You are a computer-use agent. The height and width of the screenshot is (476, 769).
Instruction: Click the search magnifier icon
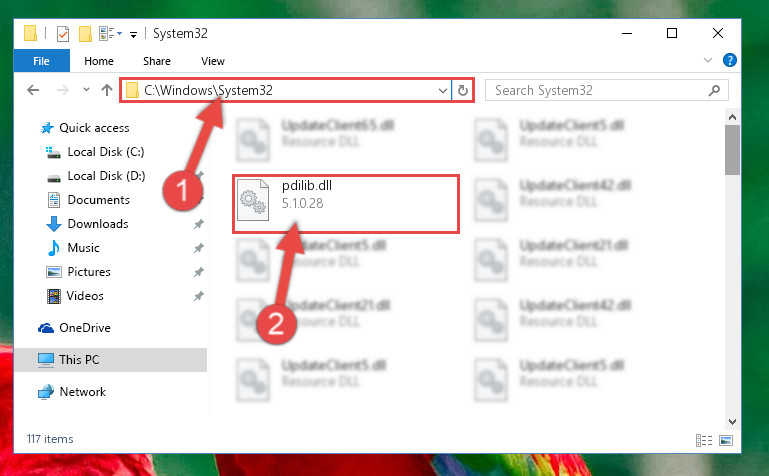pyautogui.click(x=715, y=90)
